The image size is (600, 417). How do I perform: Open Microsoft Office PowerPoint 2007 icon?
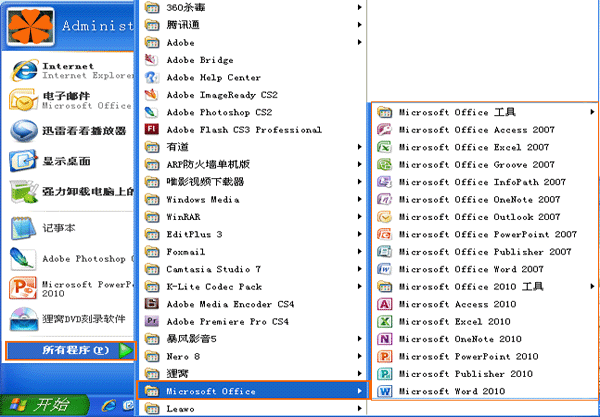click(384, 234)
